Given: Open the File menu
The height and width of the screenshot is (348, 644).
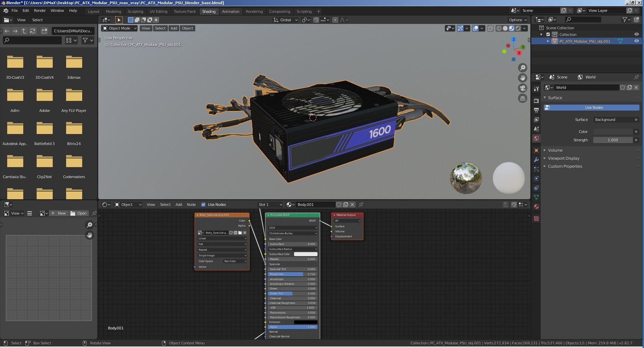Looking at the screenshot, I should pyautogui.click(x=14, y=11).
